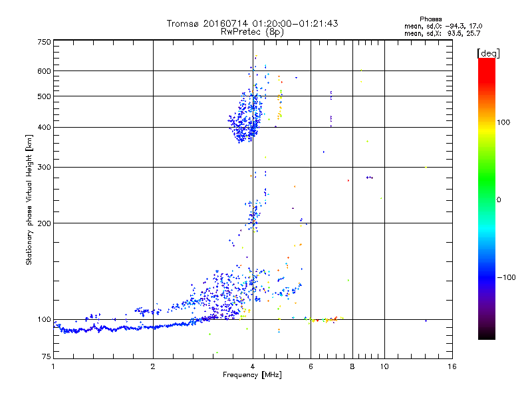
Task: Click y-axis tick label '500'
Action: click(x=44, y=96)
